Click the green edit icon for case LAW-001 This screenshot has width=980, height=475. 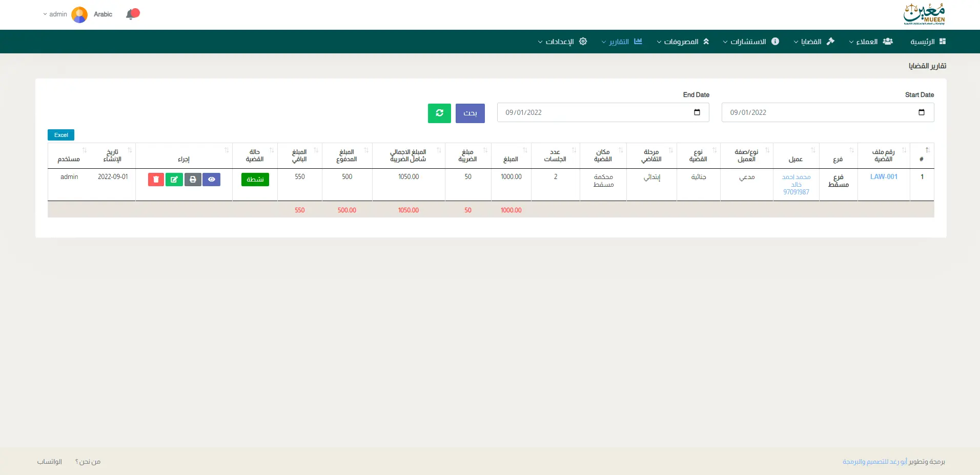tap(174, 180)
